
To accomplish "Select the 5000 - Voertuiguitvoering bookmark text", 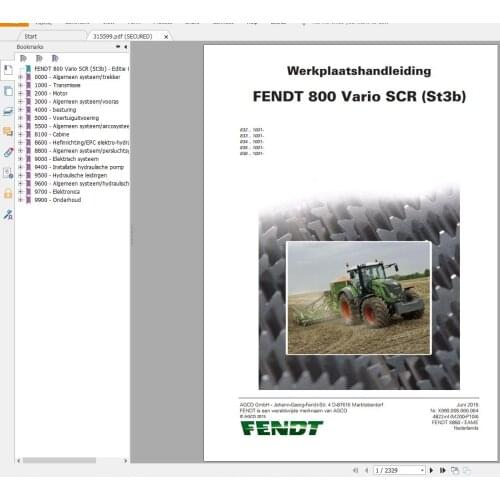I will (x=67, y=118).
